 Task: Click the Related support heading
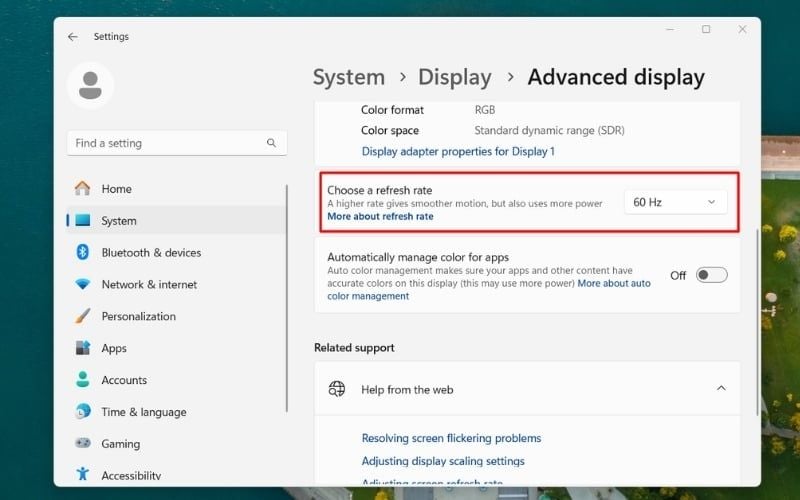coord(354,347)
